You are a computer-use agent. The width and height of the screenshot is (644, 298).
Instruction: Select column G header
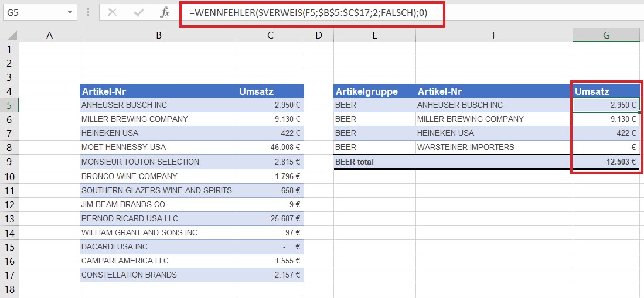pyautogui.click(x=606, y=36)
